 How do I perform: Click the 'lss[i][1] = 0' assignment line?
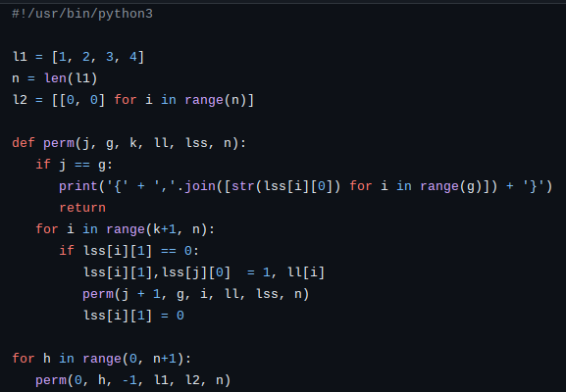[133, 316]
